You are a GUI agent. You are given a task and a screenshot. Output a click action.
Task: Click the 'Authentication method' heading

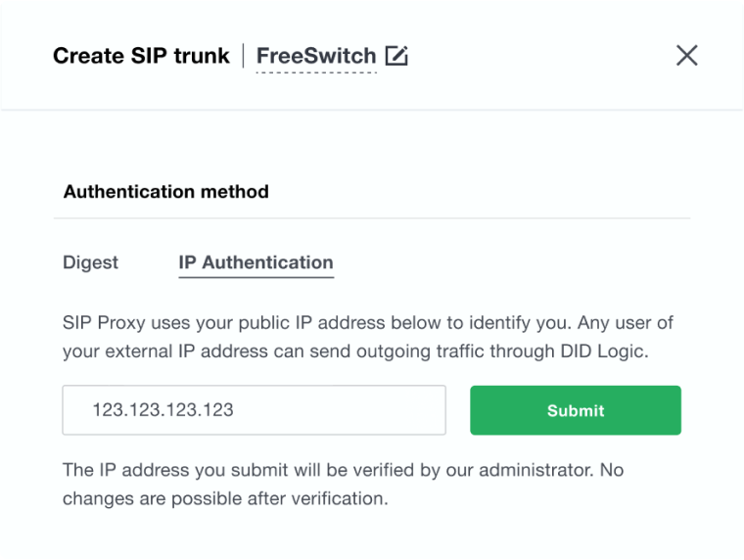tap(165, 192)
